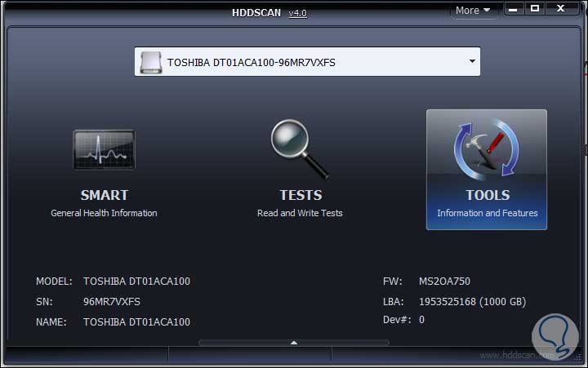Screen dimensions: 588x368
Task: Click the Dev# value 0
Action: click(x=422, y=320)
